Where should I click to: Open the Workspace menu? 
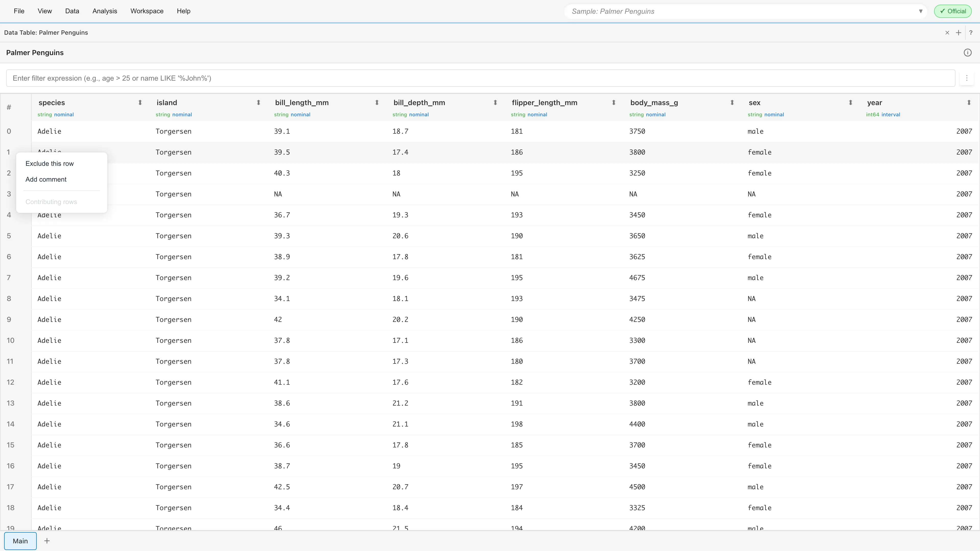147,11
